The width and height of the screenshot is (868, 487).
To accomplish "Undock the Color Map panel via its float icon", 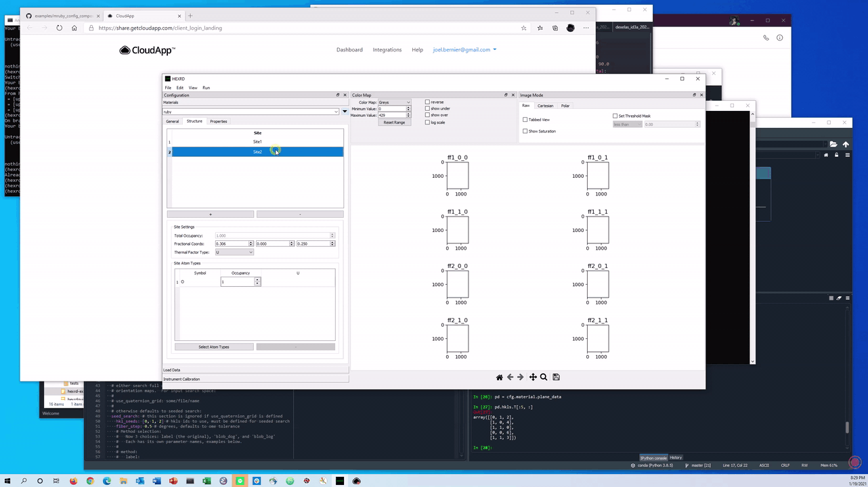I will pyautogui.click(x=506, y=95).
